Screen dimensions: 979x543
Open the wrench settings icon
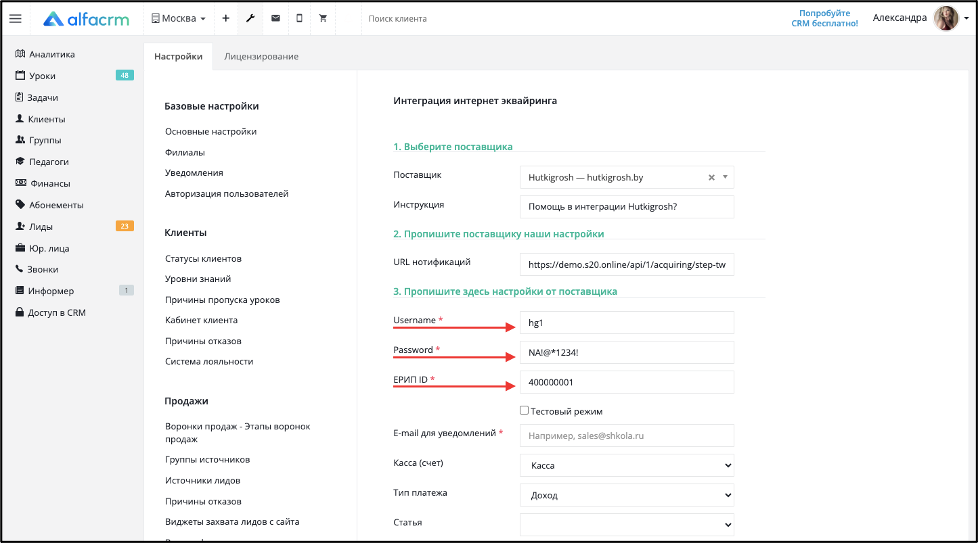[250, 19]
